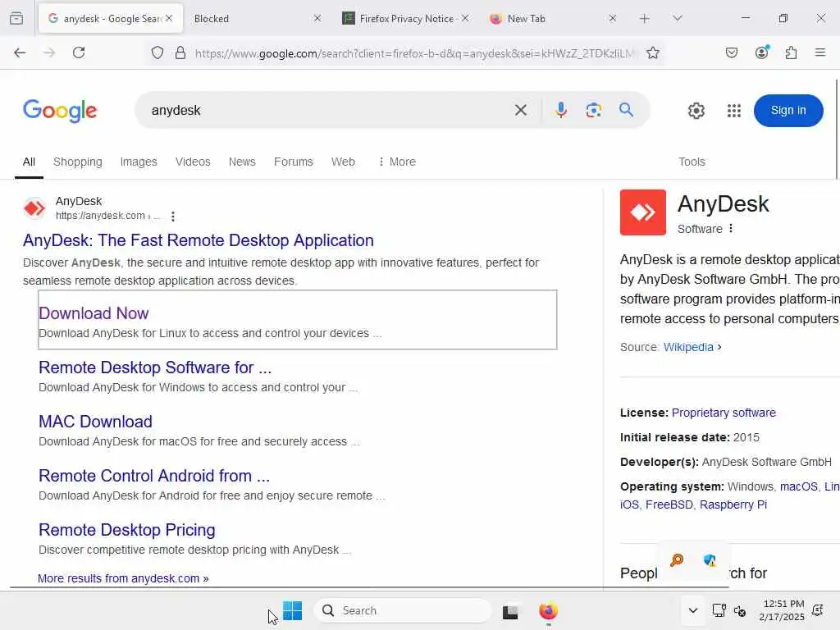Open the Tools filter options

692,162
